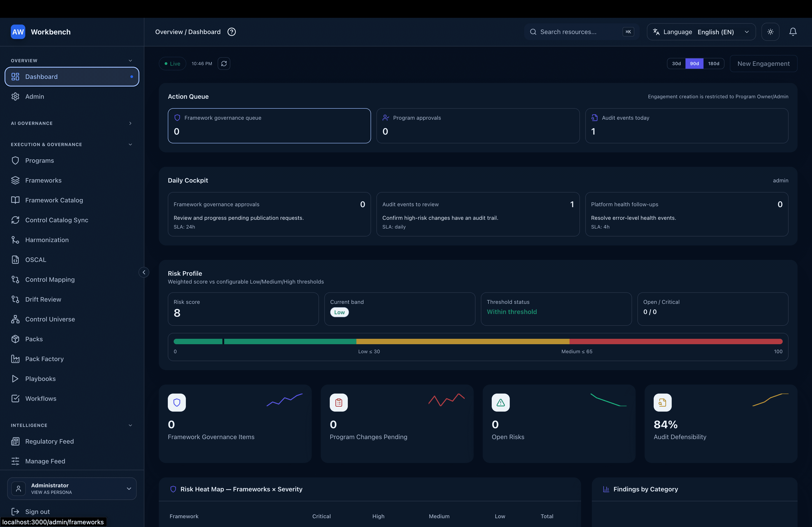Image resolution: width=812 pixels, height=527 pixels.
Task: Go to Admin in the sidebar
Action: tap(72, 96)
